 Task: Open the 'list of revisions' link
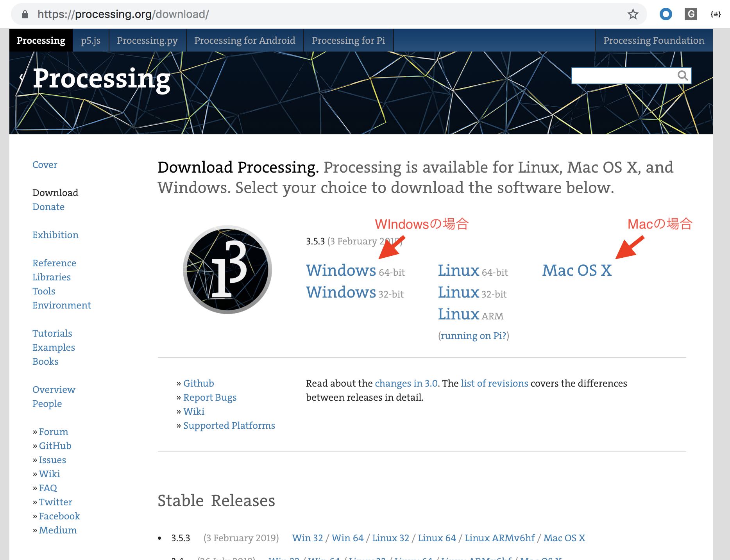tap(494, 383)
